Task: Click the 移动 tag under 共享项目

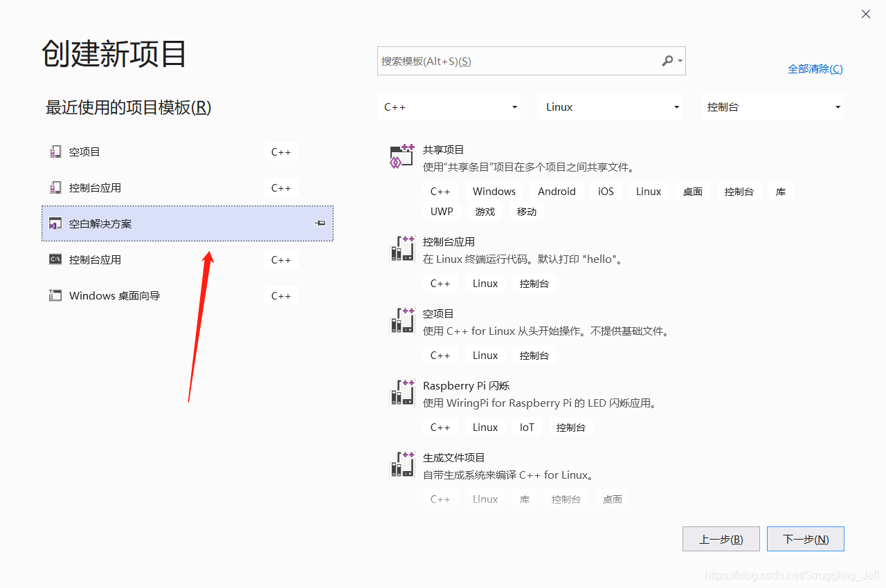Action: (x=527, y=212)
